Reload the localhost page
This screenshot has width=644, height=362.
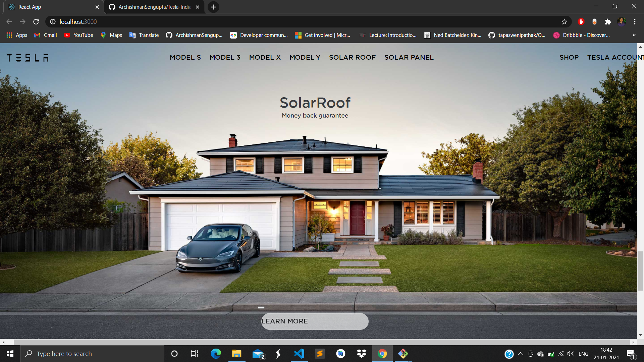point(36,22)
